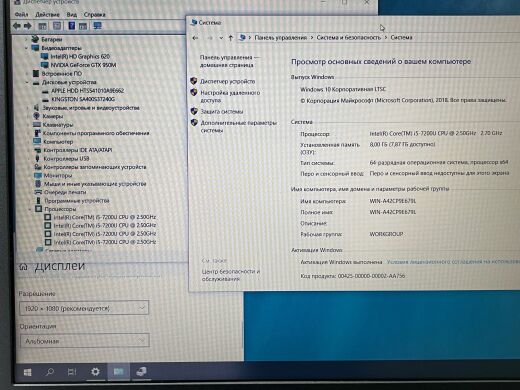Click the Settings gear taskbar icon
This screenshot has width=520, height=390.
[x=95, y=371]
